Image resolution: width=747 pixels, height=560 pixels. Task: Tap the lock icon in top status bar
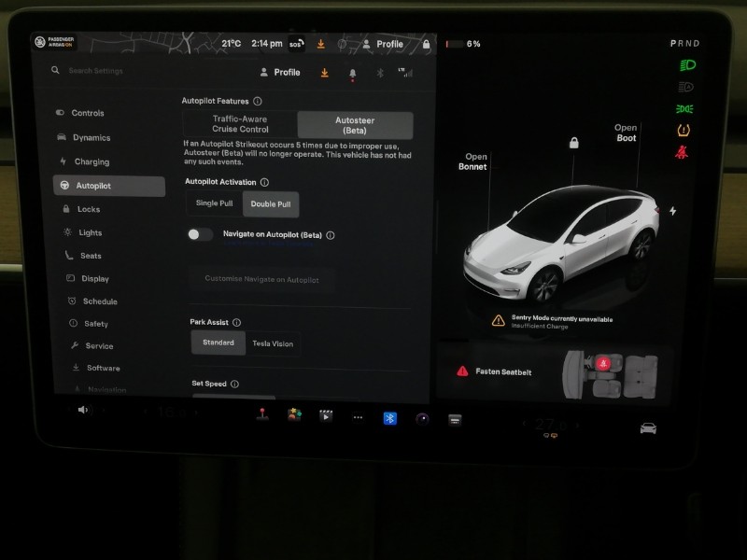pyautogui.click(x=427, y=44)
